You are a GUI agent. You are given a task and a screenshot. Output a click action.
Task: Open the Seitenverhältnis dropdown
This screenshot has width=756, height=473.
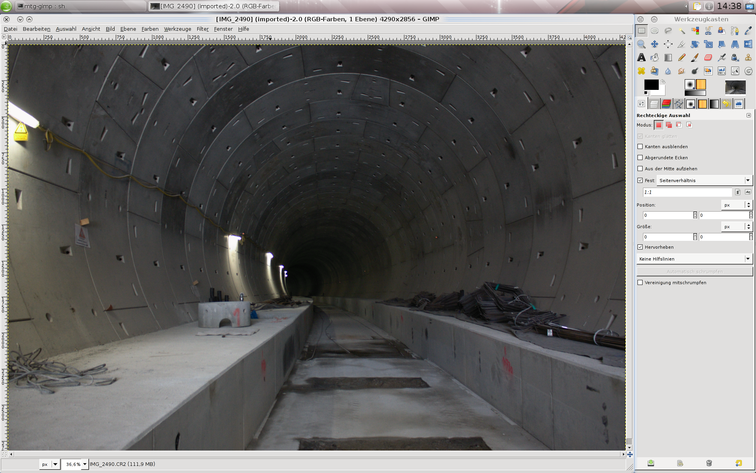click(x=704, y=180)
